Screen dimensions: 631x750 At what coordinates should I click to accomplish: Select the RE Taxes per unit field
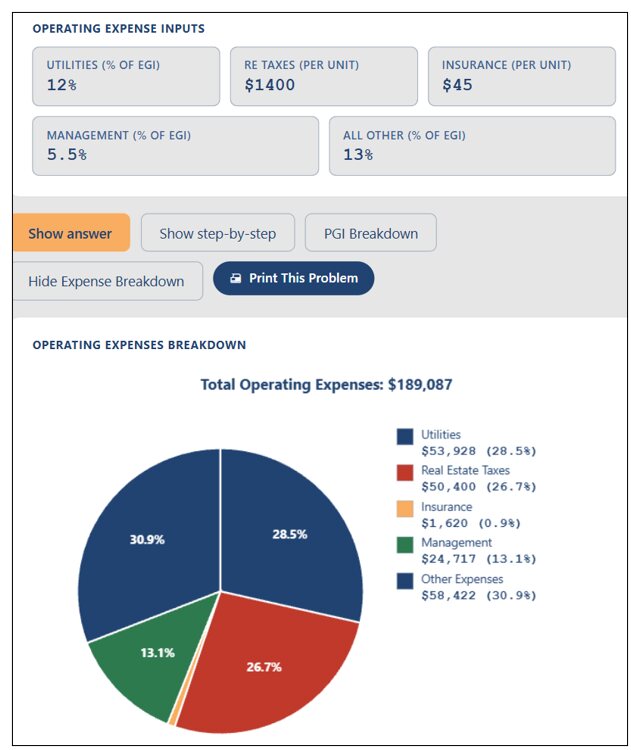(x=324, y=76)
